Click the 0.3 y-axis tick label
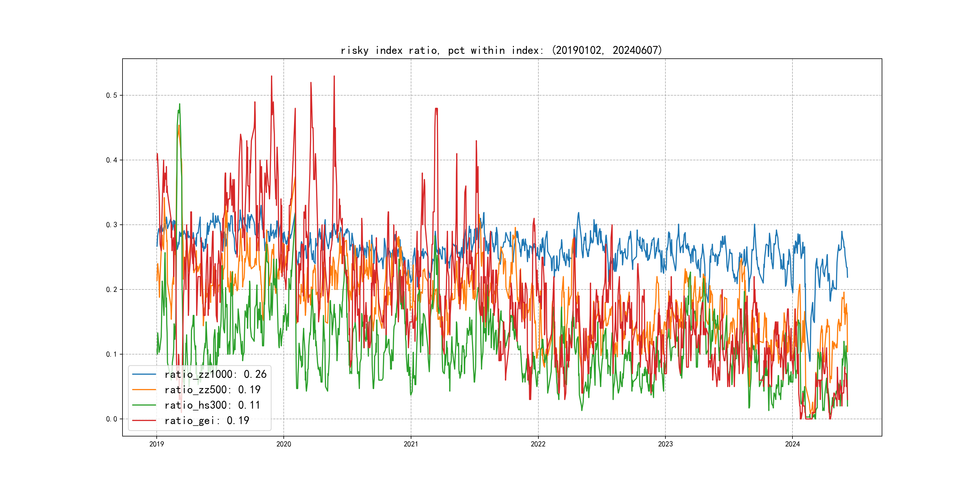Screen dimensions: 980x490 pyautogui.click(x=112, y=224)
